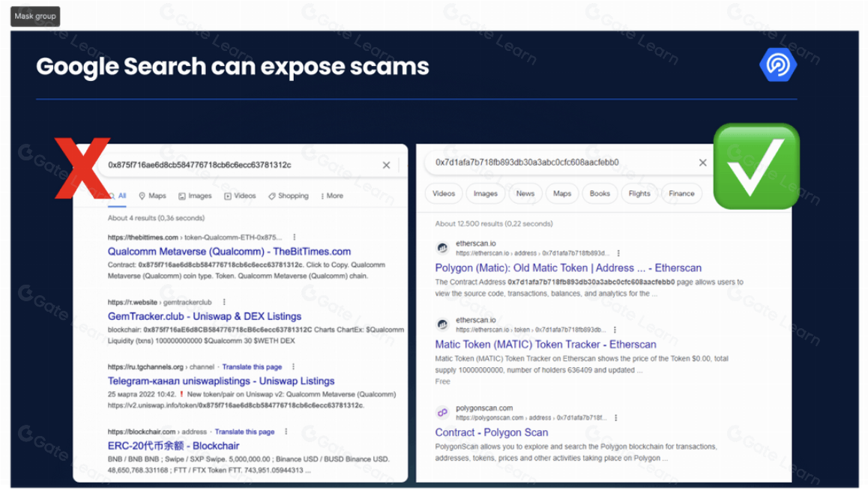Click the first etherscan.io favicon
The height and width of the screenshot is (499, 868).
(442, 248)
